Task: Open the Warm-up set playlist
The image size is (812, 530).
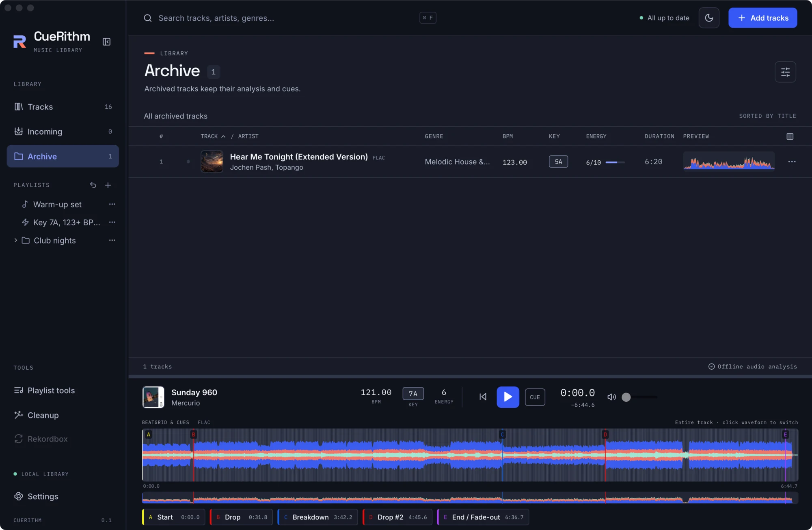Action: pos(57,205)
